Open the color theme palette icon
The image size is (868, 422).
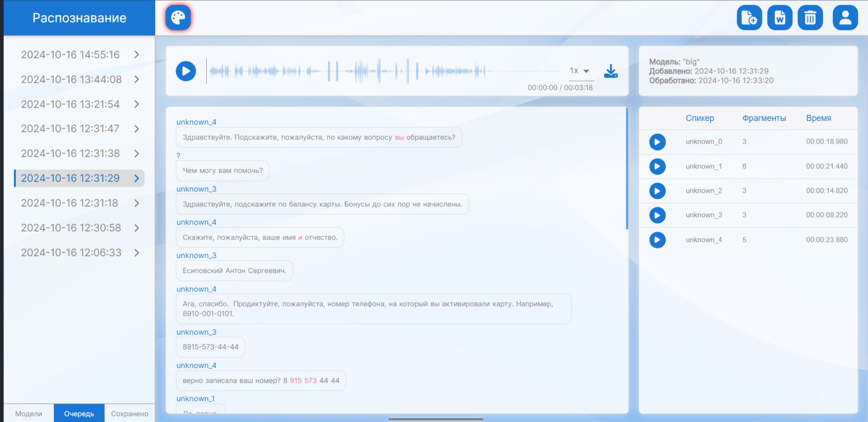click(178, 18)
